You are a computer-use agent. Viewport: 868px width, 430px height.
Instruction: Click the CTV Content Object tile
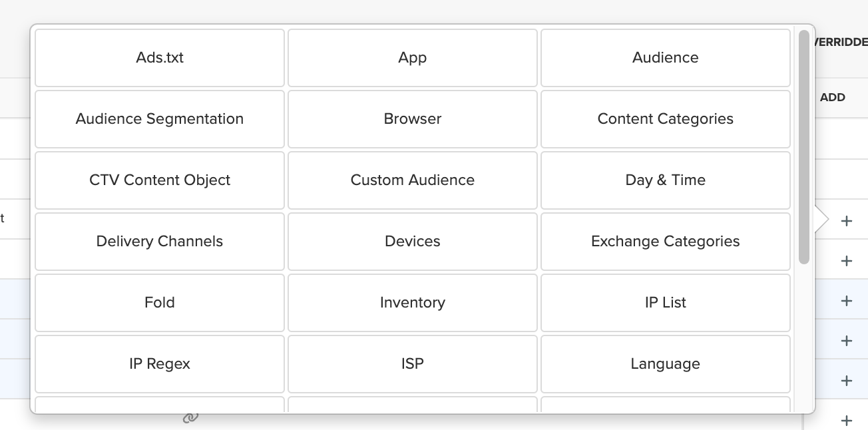(160, 180)
